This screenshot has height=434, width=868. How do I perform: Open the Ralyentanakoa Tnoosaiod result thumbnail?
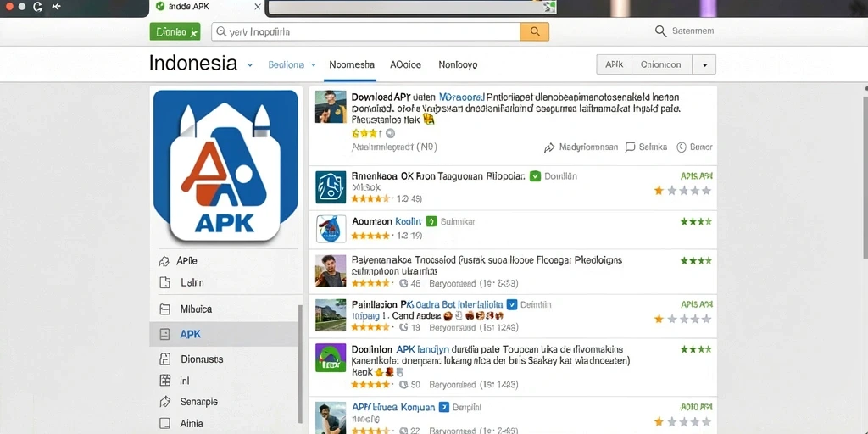[331, 270]
